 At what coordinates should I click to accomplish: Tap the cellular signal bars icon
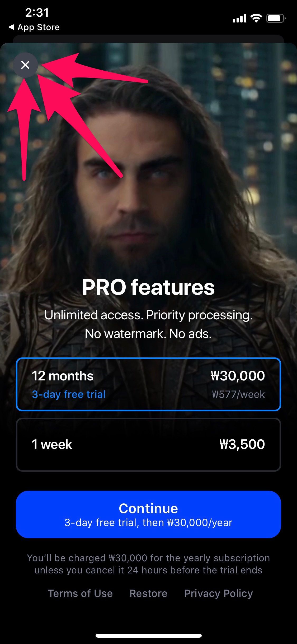point(239,18)
